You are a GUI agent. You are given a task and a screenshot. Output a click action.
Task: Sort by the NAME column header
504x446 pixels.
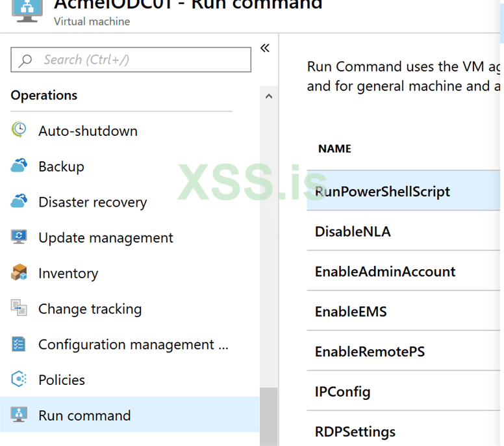click(334, 149)
